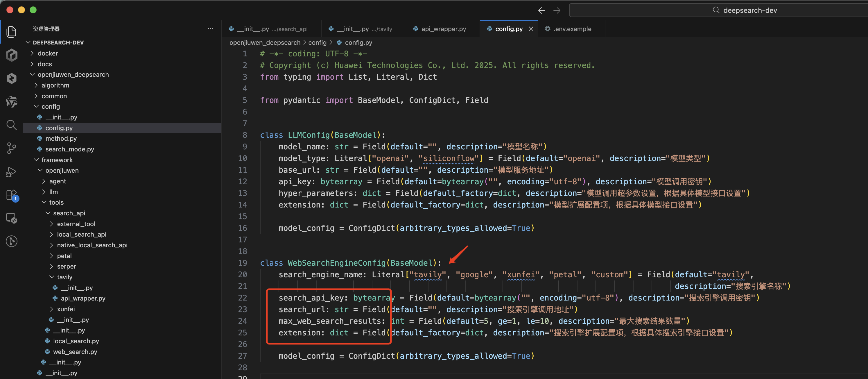This screenshot has height=379, width=868.
Task: Expand the docker folder
Action: tap(48, 53)
